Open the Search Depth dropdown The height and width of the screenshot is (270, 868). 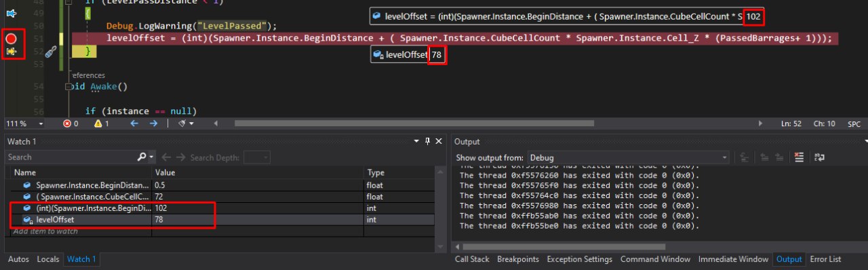pos(257,157)
